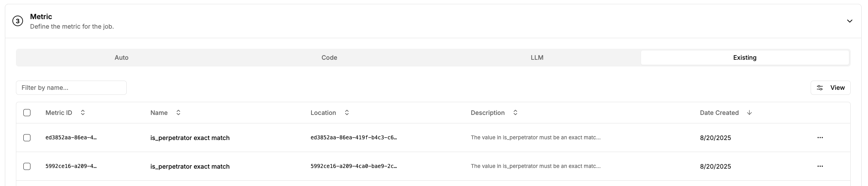
Task: Click the Filter by name input field
Action: click(x=71, y=88)
